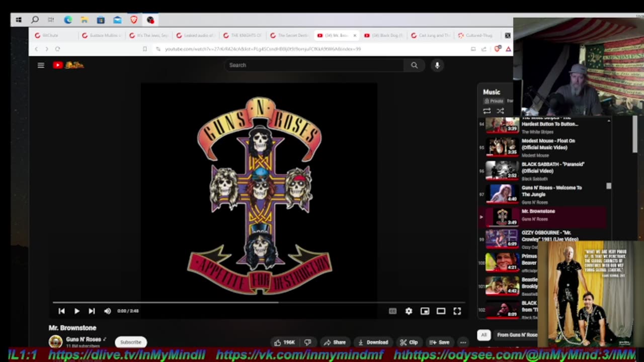Open the Brave Rewards triangle icon

click(508, 49)
